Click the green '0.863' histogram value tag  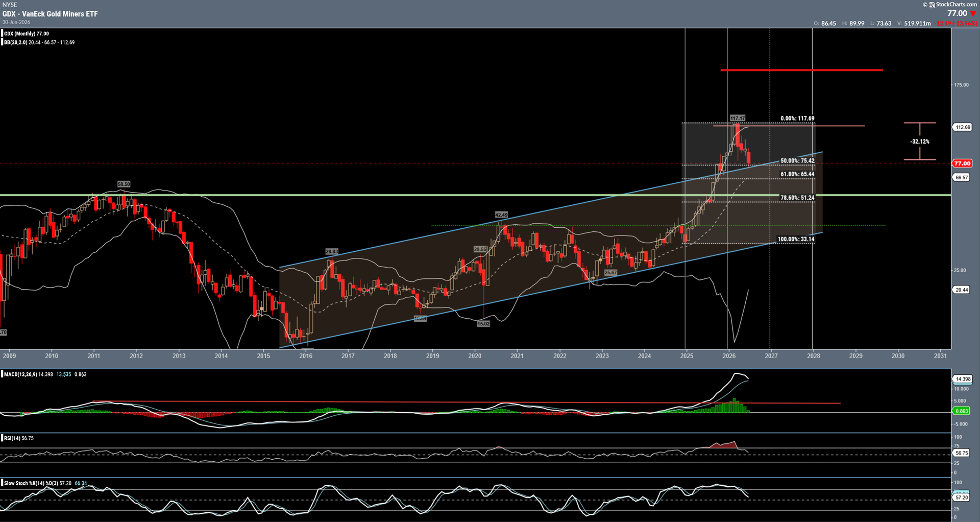click(962, 411)
